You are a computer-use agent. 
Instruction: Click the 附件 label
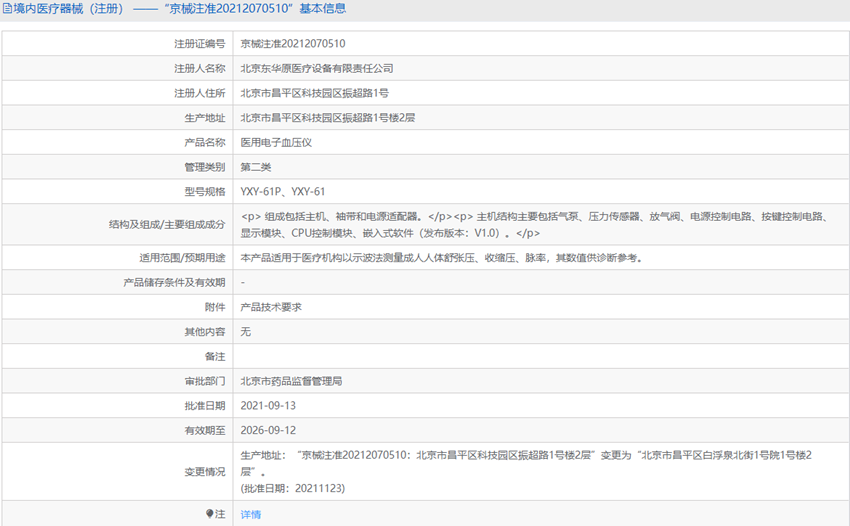(215, 307)
